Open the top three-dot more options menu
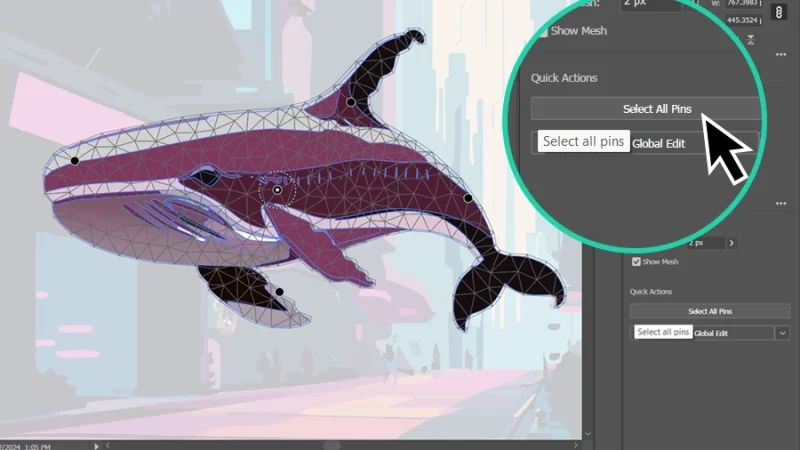Viewport: 800px width, 450px height. pos(781,54)
